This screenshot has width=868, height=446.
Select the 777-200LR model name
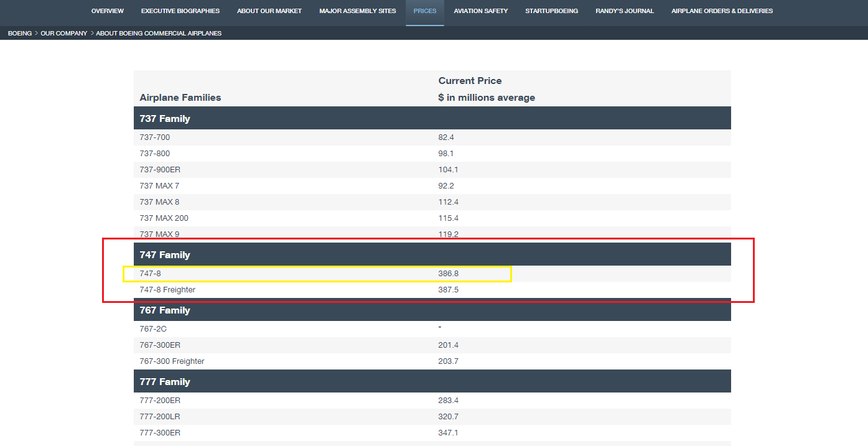tap(161, 417)
